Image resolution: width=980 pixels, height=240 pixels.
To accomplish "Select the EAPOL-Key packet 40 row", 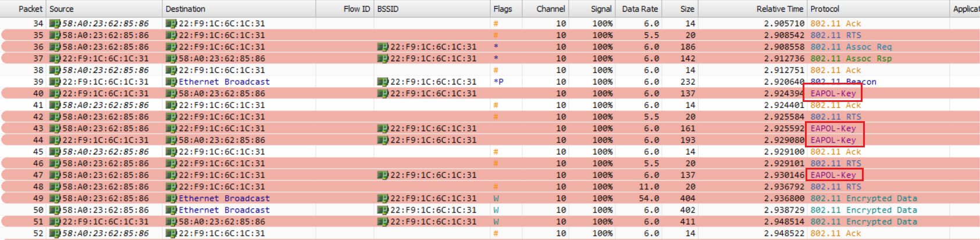I will pos(490,93).
